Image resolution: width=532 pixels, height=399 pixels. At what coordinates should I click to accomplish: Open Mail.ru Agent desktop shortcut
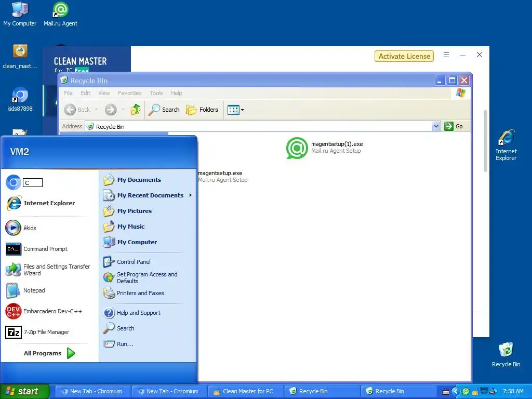60,14
